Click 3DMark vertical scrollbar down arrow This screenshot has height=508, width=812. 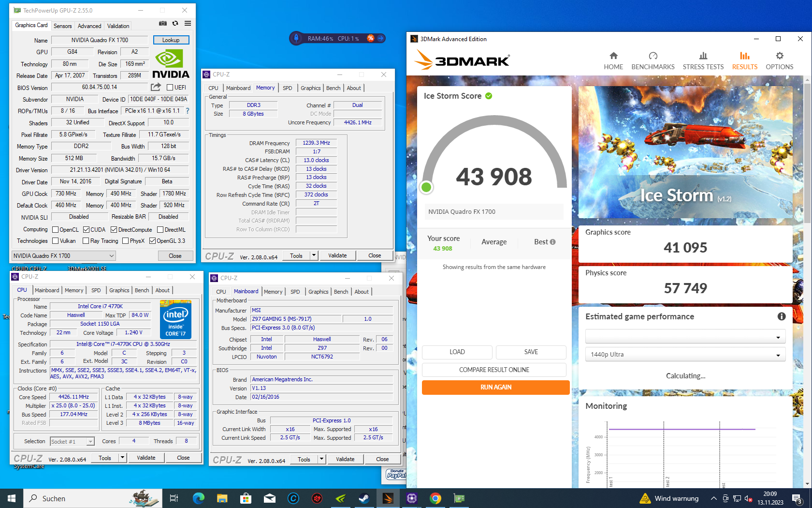pos(807,484)
